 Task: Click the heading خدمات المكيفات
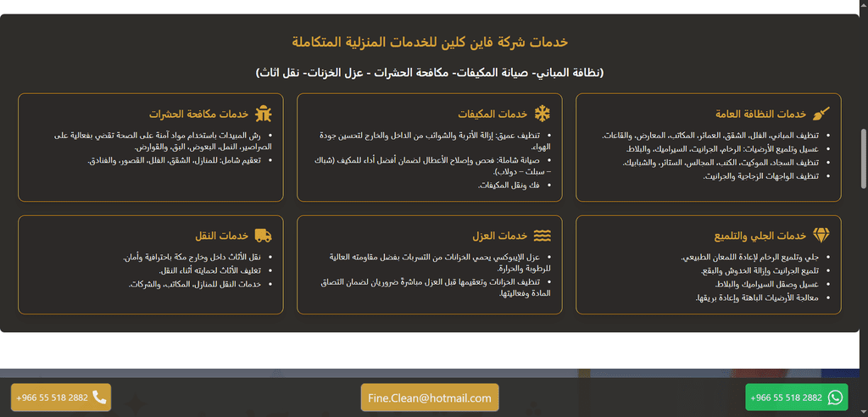tap(492, 114)
